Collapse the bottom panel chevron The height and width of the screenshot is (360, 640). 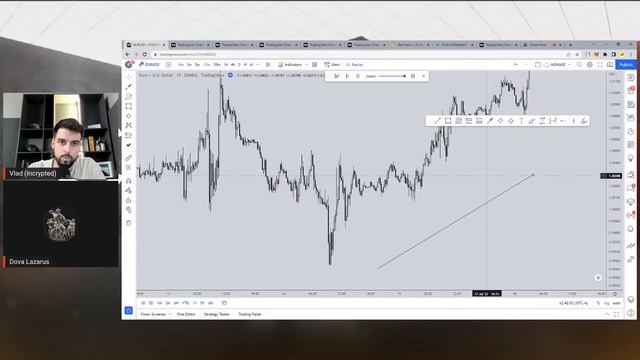coord(607,314)
